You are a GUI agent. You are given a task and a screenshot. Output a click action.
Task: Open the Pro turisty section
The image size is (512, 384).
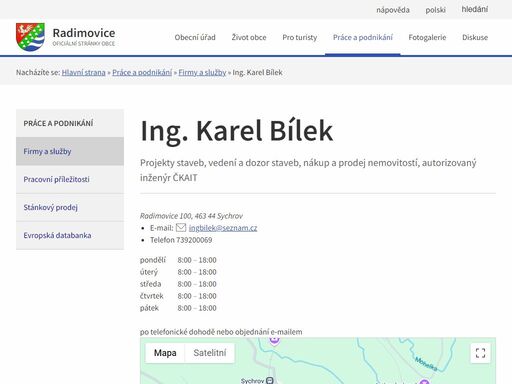click(300, 37)
